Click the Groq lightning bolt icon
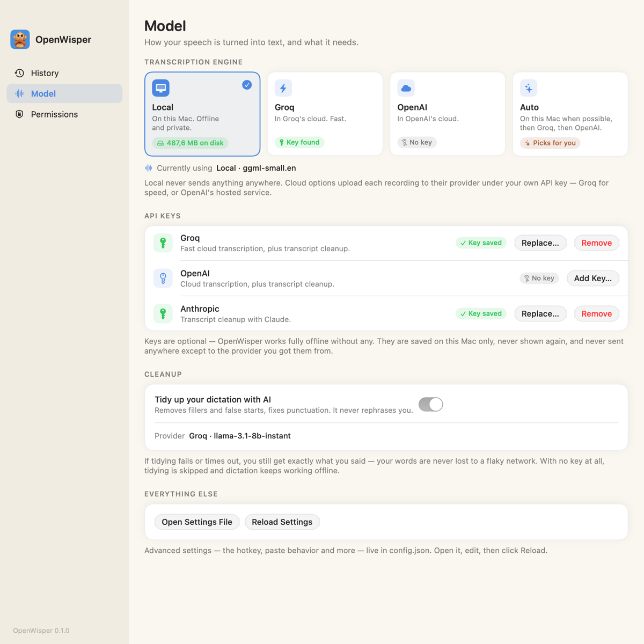 (x=283, y=88)
